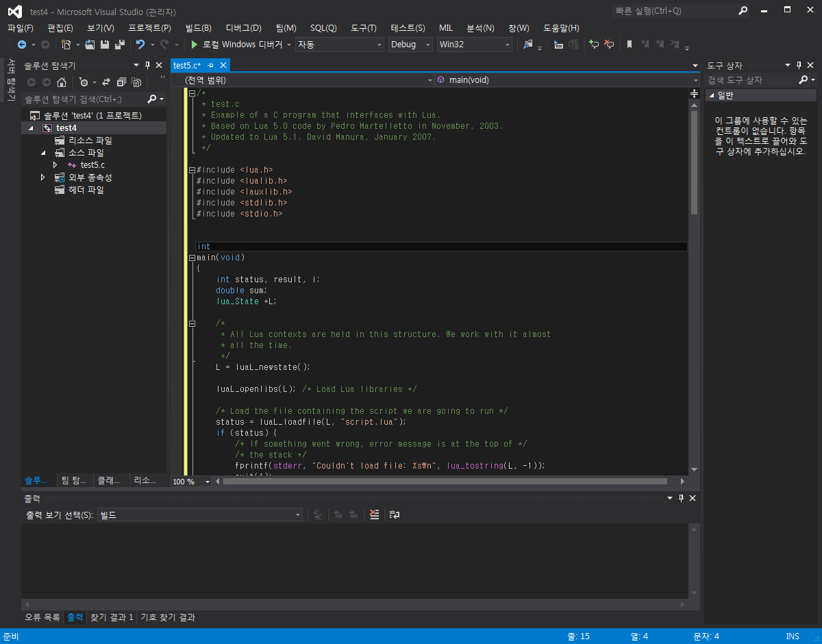Click the Sync with Active Document icon
The image size is (822, 644).
point(105,82)
